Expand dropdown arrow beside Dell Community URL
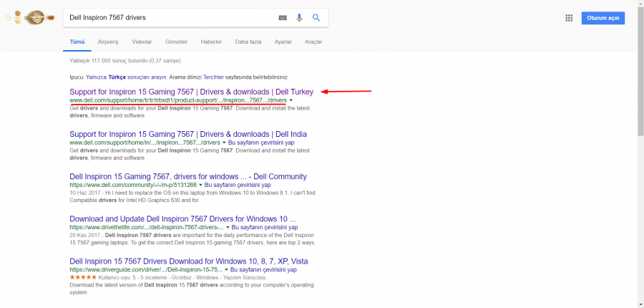The width and height of the screenshot is (644, 308). [201, 185]
